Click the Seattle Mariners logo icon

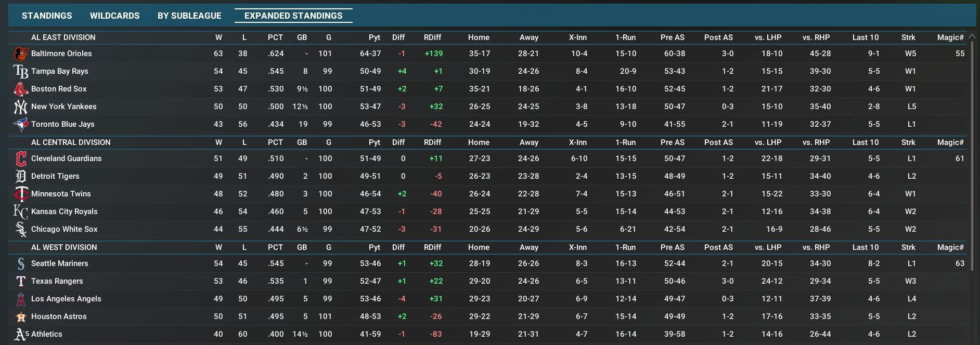coord(21,263)
